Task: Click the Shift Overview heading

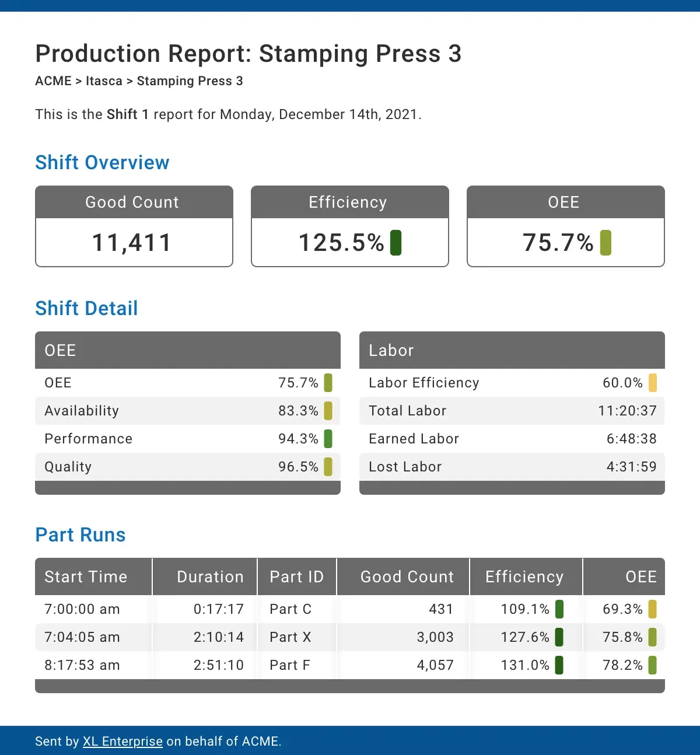Action: pos(102,162)
